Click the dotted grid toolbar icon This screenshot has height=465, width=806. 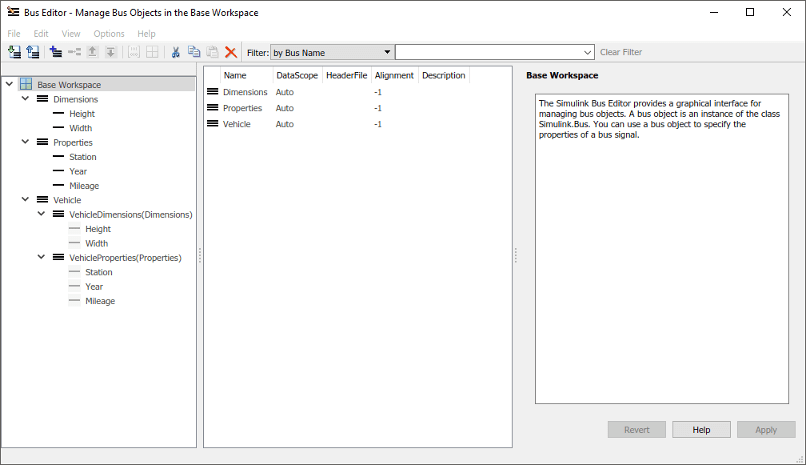coord(134,52)
